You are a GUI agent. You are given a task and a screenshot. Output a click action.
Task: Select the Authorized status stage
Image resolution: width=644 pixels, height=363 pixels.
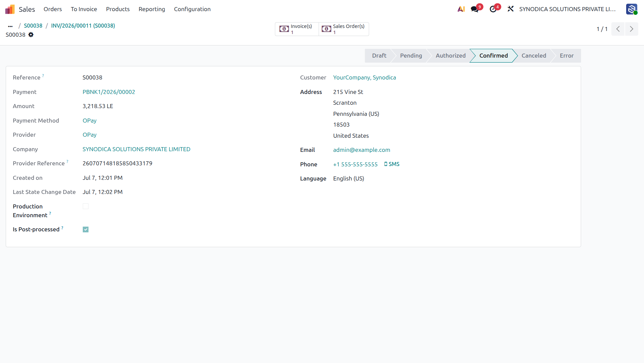point(451,56)
